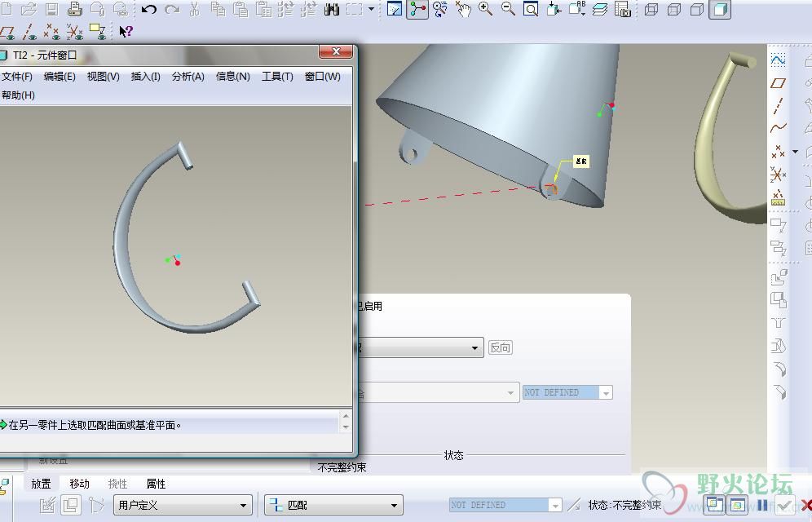
Task: Click the context help cursor icon
Action: (x=126, y=31)
